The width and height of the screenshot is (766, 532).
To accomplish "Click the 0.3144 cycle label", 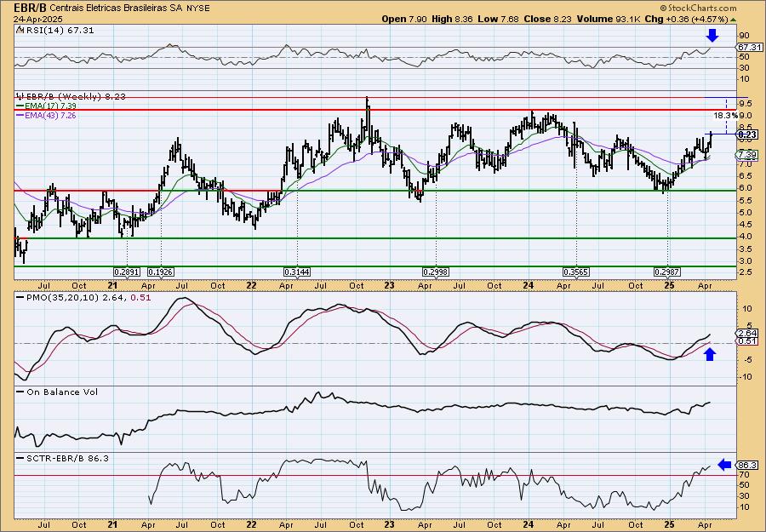I will click(x=298, y=272).
